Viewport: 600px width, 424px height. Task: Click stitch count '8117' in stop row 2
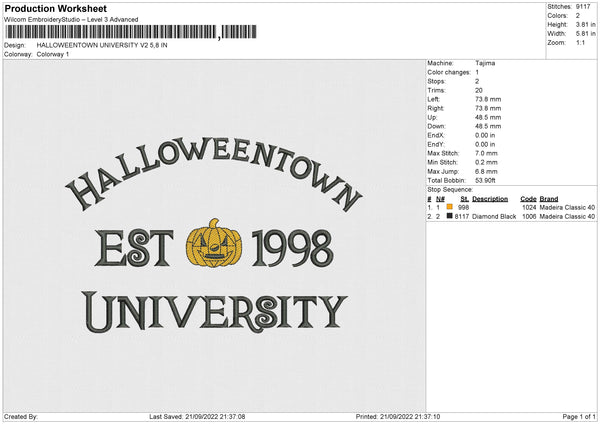(x=462, y=217)
